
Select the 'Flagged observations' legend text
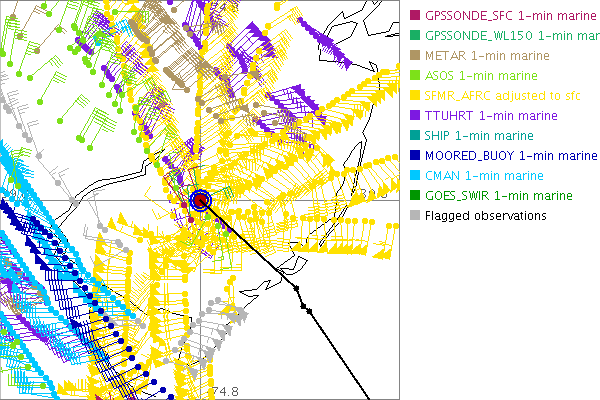485,215
